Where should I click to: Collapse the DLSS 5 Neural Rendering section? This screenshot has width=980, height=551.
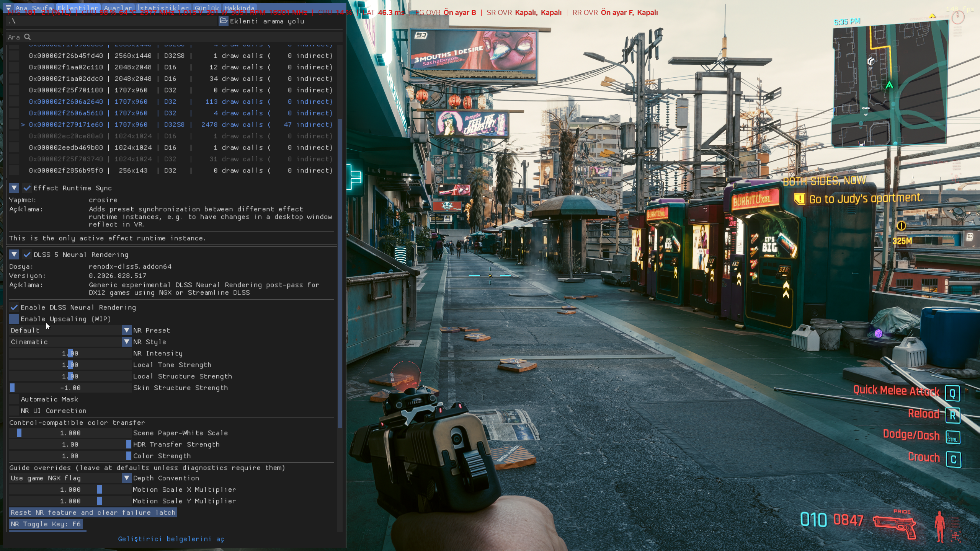tap(14, 254)
